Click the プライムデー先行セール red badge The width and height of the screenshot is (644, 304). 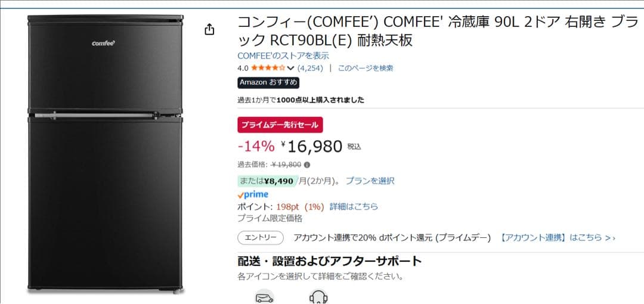click(x=280, y=125)
